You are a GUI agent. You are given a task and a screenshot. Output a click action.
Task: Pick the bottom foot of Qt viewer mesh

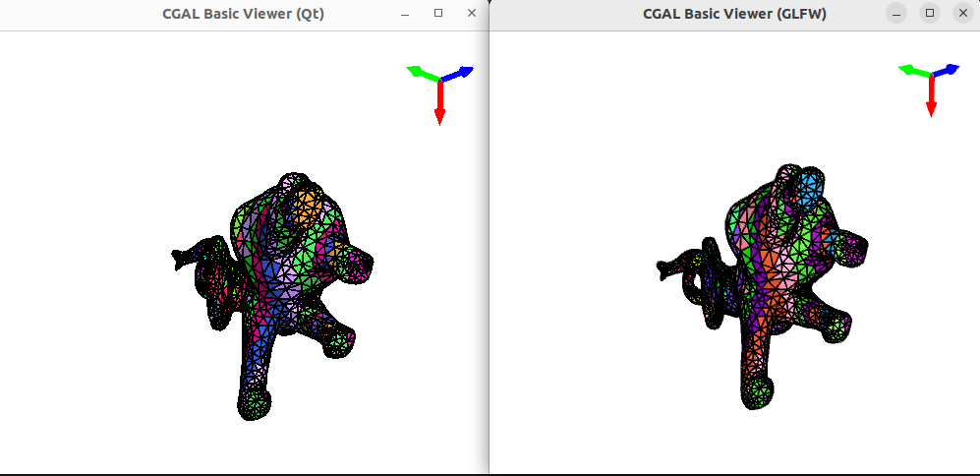(x=256, y=402)
